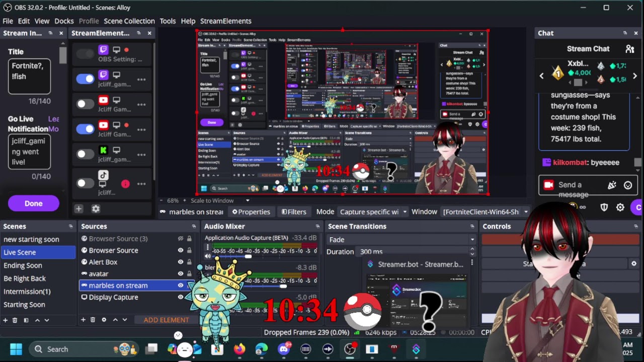Go to previous chat leaderboard entry
Image resolution: width=644 pixels, height=362 pixels.
[x=542, y=76]
